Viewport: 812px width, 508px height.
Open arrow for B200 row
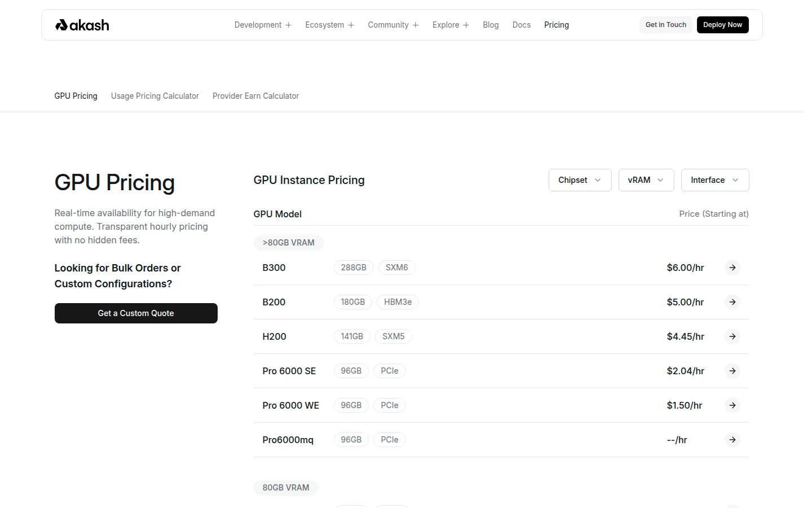[x=732, y=302]
